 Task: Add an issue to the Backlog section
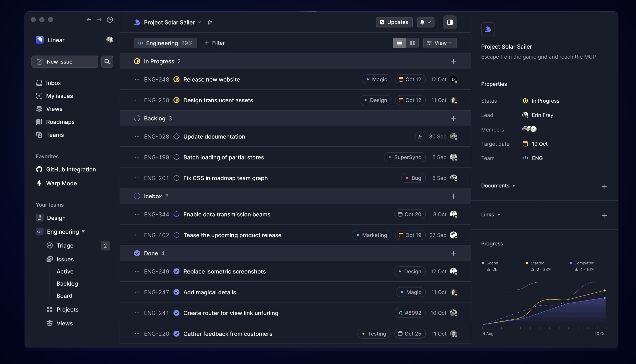pos(454,118)
